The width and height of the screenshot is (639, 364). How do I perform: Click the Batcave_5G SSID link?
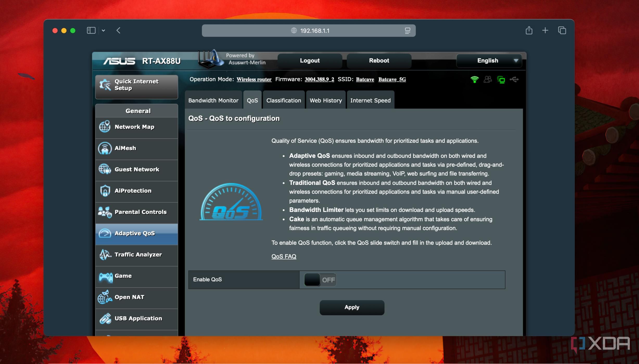392,80
